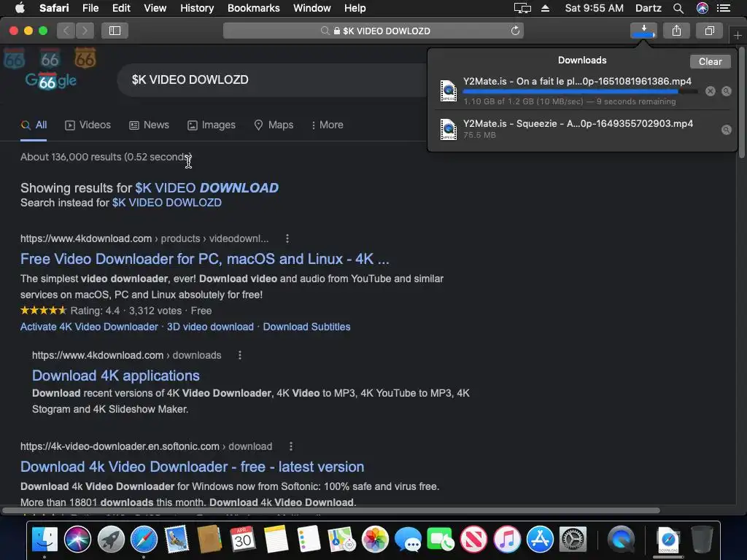Screen dimensions: 747x560
Task: Open a new tab with plus button
Action: [738, 35]
